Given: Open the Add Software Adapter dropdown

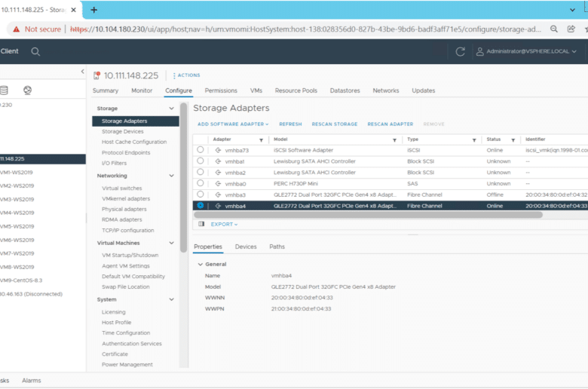Looking at the screenshot, I should (x=233, y=124).
